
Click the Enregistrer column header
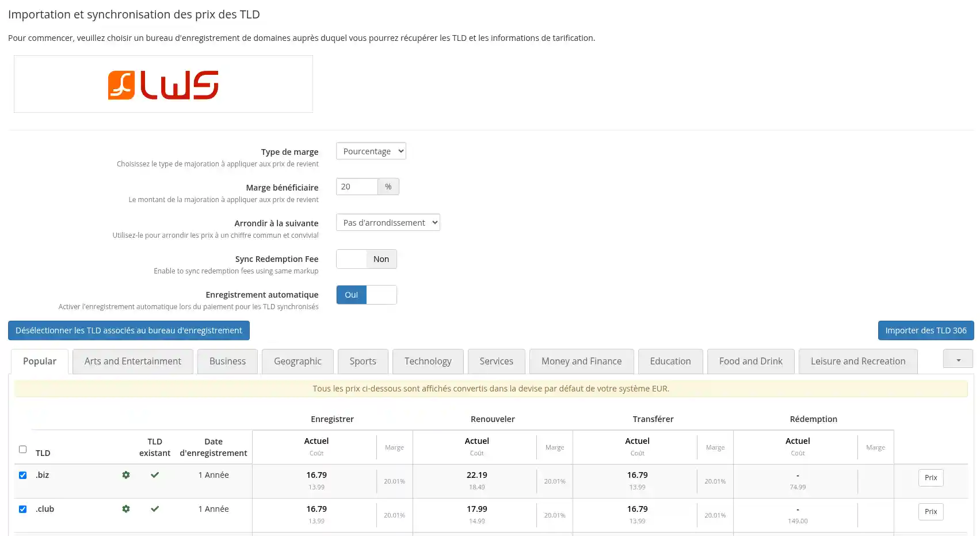pos(332,419)
